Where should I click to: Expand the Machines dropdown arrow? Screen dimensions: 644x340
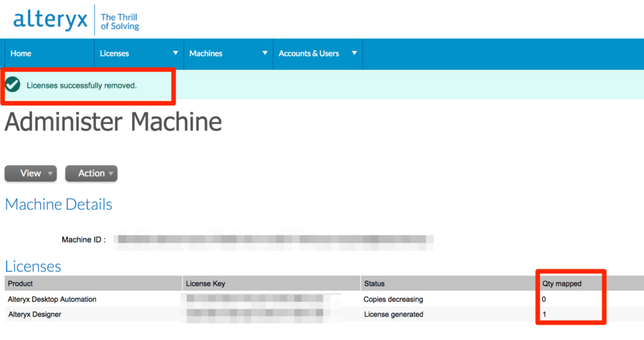pyautogui.click(x=265, y=53)
